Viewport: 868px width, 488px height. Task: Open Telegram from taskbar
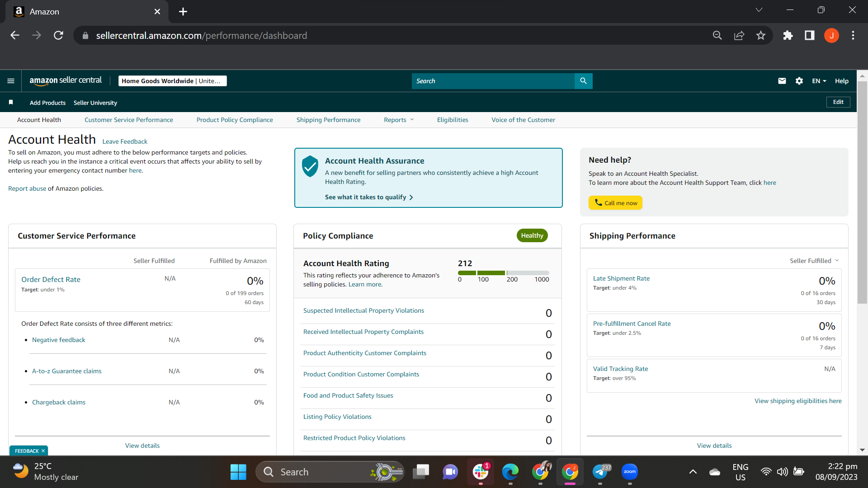point(600,472)
